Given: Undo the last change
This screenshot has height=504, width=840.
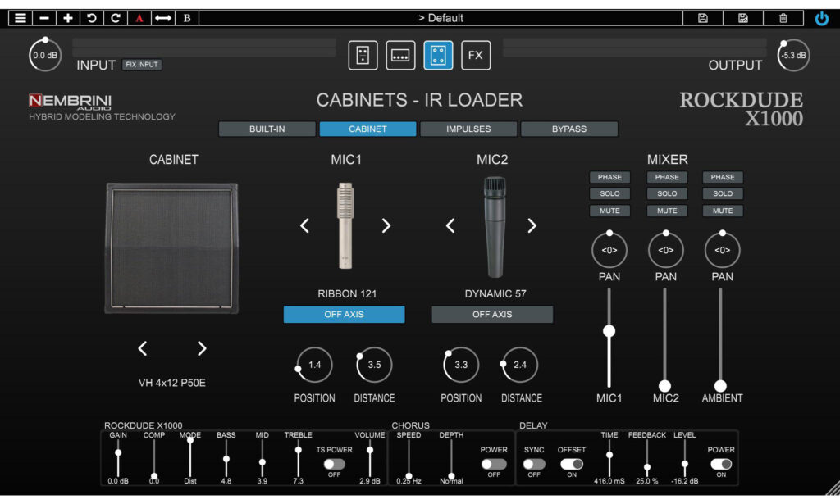Looking at the screenshot, I should [x=92, y=18].
